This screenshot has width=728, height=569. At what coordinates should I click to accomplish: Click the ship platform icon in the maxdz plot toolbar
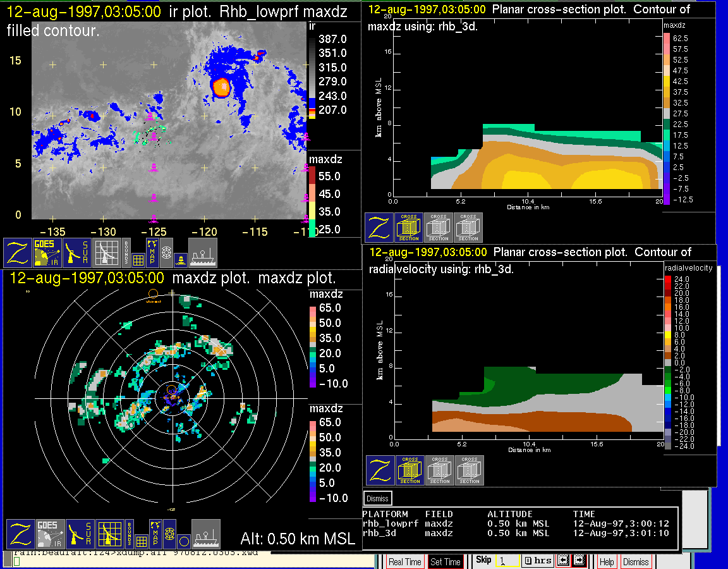pos(205,534)
